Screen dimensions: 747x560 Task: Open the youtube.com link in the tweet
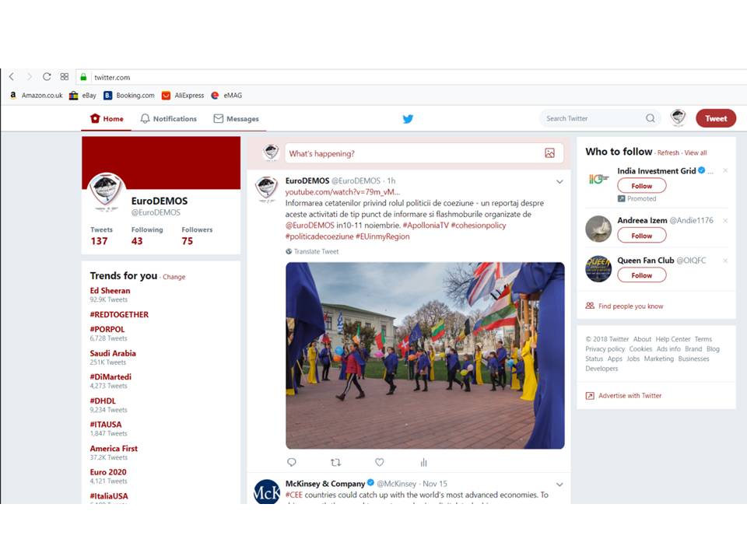click(x=342, y=192)
